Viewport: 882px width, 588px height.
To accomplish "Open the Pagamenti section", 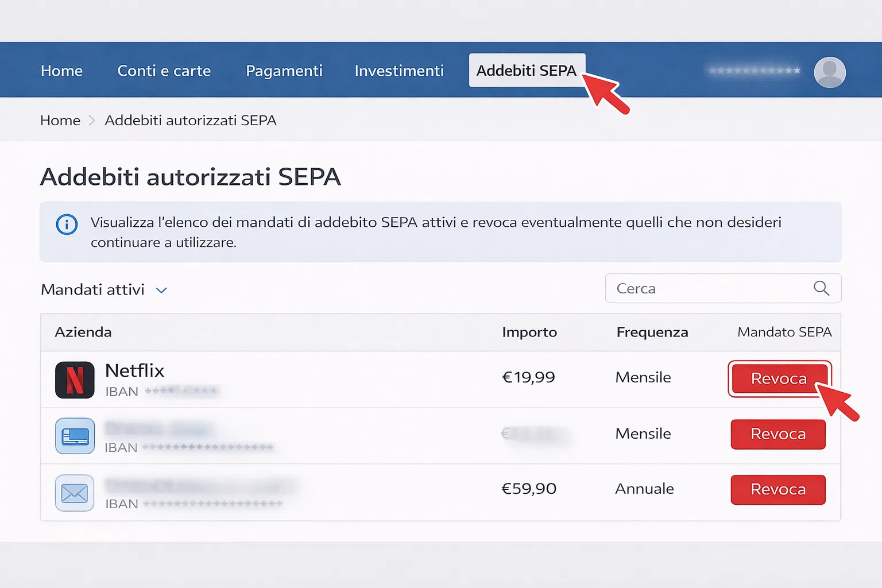I will [x=284, y=71].
